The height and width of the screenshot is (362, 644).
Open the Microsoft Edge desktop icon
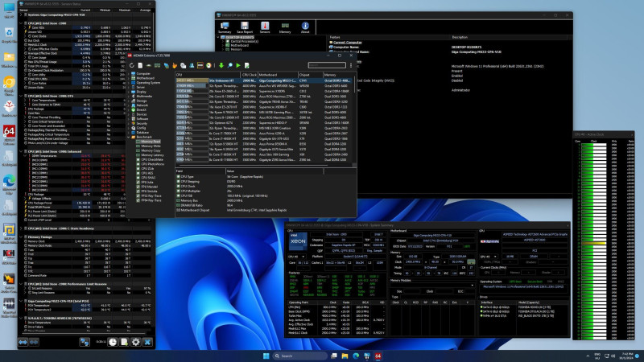pyautogui.click(x=9, y=184)
